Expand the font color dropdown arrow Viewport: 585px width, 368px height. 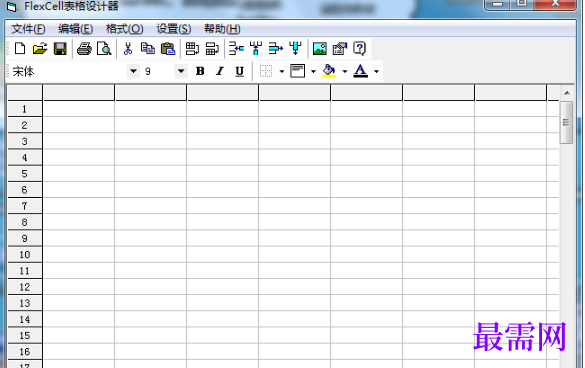[376, 71]
